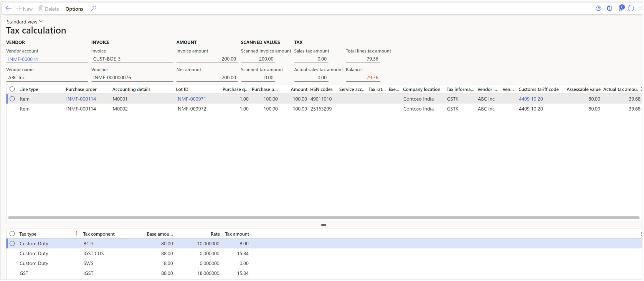The height and width of the screenshot is (281, 644).
Task: Open purchase order INMF-000114 link in first row
Action: pos(81,99)
